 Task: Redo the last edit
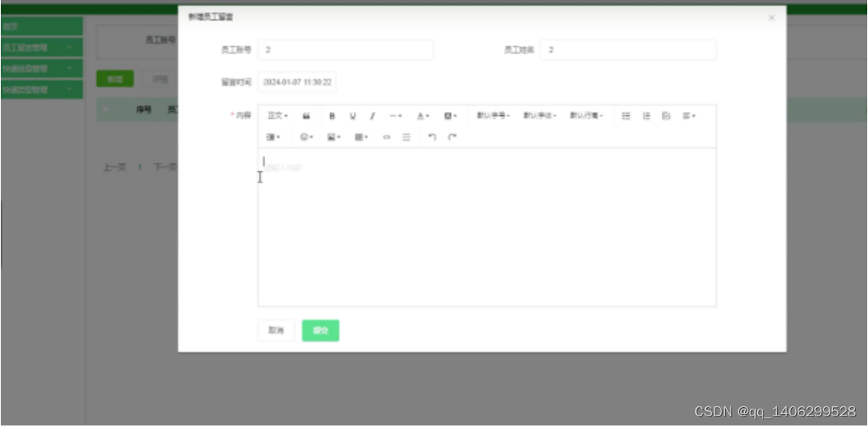[452, 137]
